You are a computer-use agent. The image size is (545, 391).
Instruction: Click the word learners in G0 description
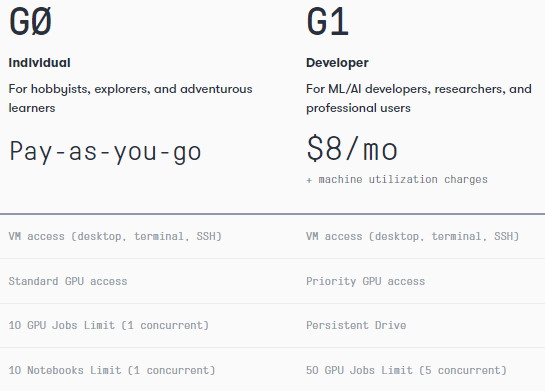click(x=32, y=108)
